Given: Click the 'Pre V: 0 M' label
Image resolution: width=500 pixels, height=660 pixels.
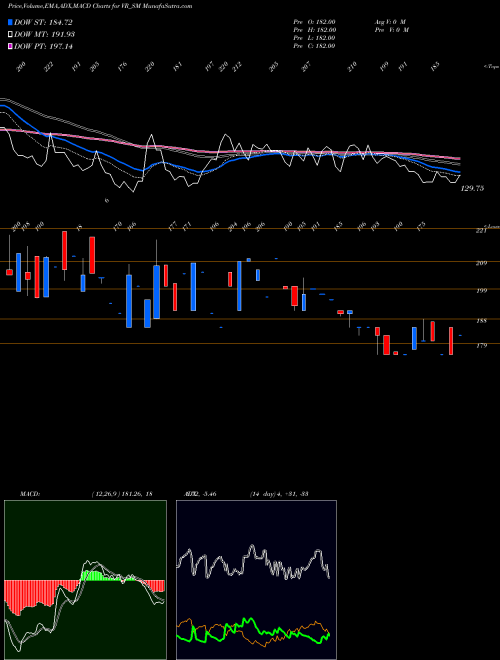Looking at the screenshot, I should tap(392, 30).
